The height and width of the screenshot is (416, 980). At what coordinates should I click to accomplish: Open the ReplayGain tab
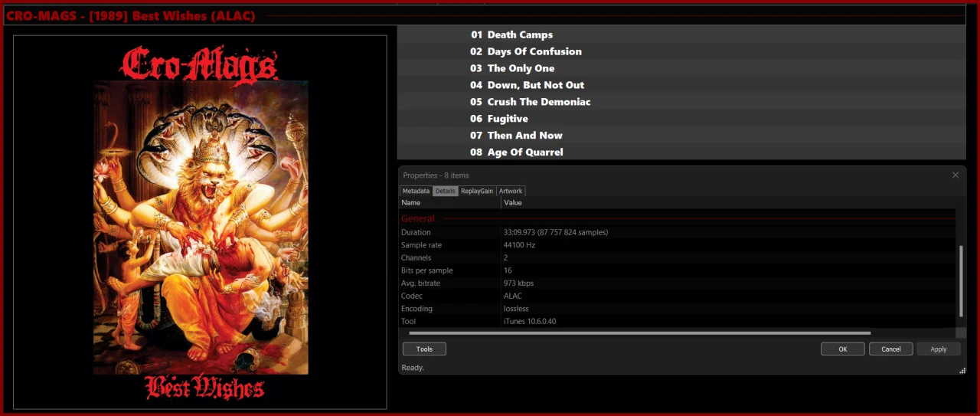(x=477, y=191)
